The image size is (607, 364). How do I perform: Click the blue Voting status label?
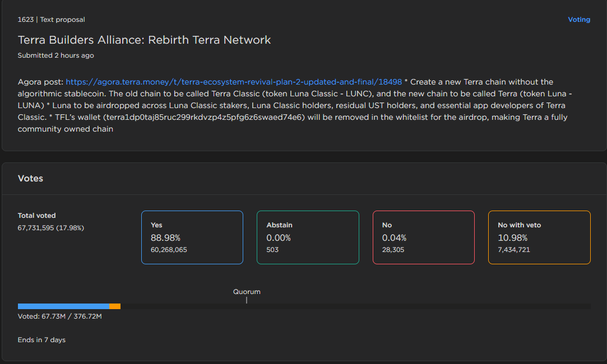(579, 20)
